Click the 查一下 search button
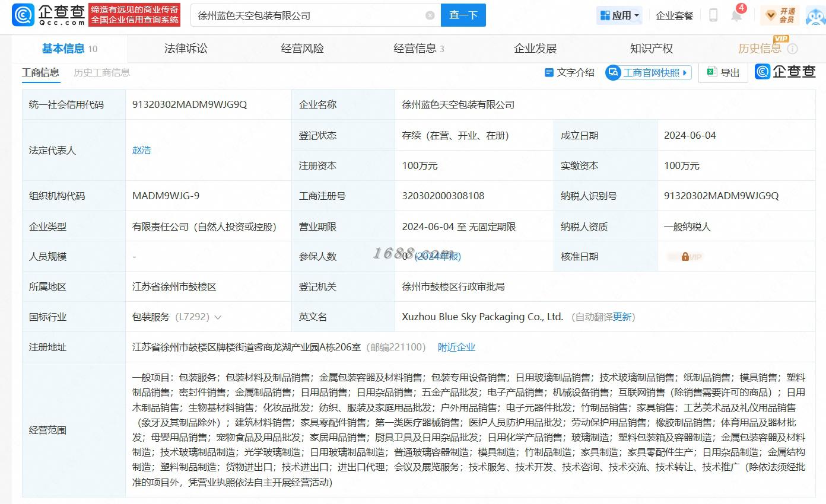 tap(463, 15)
